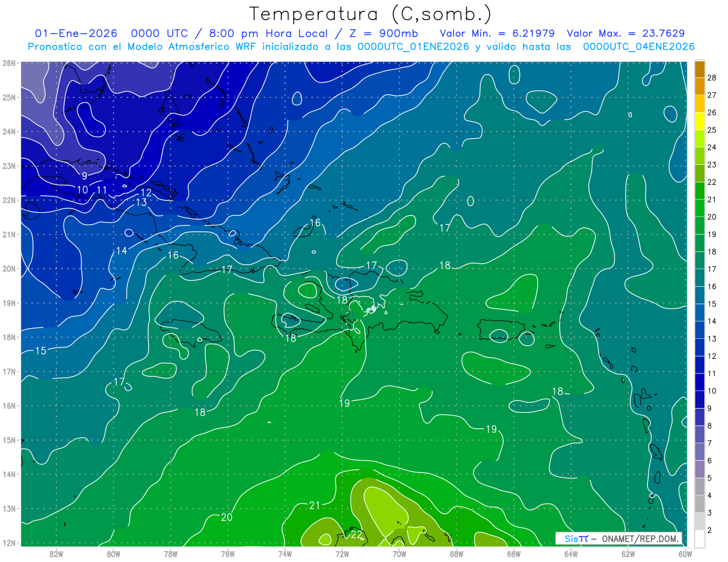Click the contour label 9 on the map

pyautogui.click(x=85, y=176)
